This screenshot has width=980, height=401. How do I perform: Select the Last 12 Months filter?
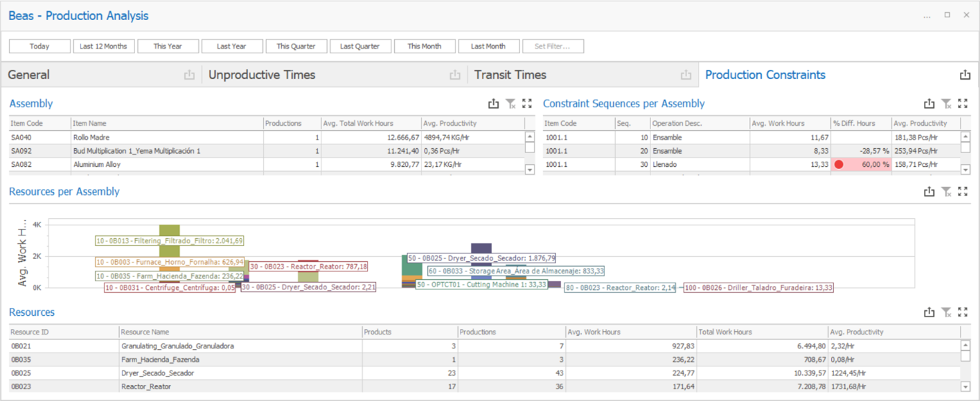[104, 46]
